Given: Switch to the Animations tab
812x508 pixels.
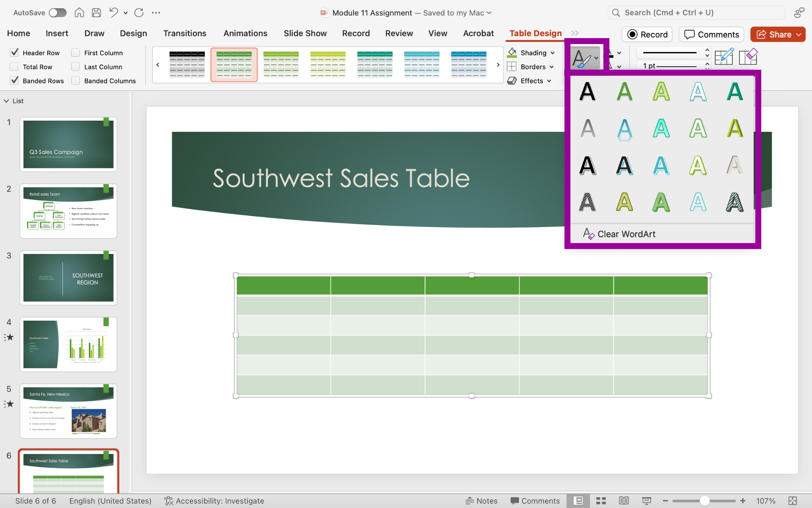Looking at the screenshot, I should [245, 33].
